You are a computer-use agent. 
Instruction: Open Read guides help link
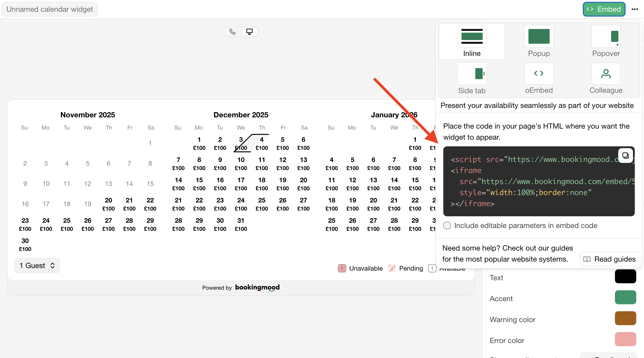(x=610, y=259)
